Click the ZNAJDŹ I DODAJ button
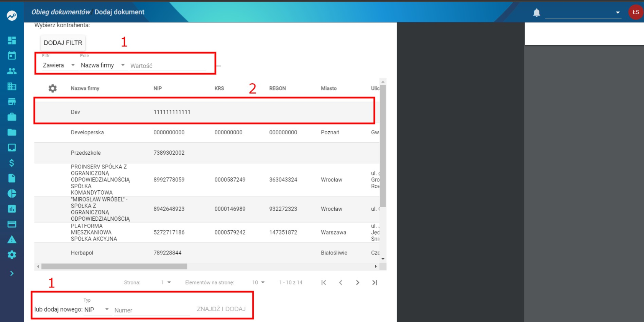Screen dimensions: 644x322 pos(221,309)
